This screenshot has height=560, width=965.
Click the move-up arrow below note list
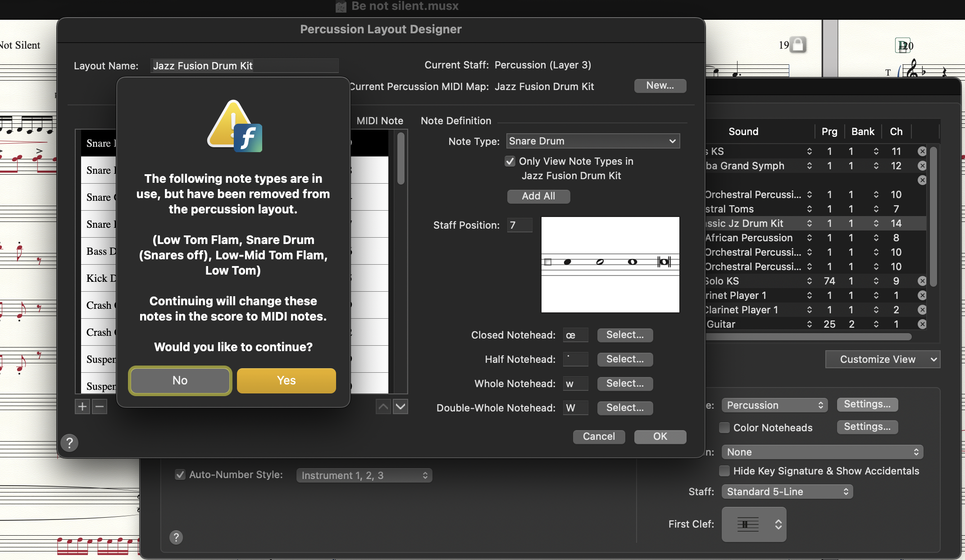[383, 407]
